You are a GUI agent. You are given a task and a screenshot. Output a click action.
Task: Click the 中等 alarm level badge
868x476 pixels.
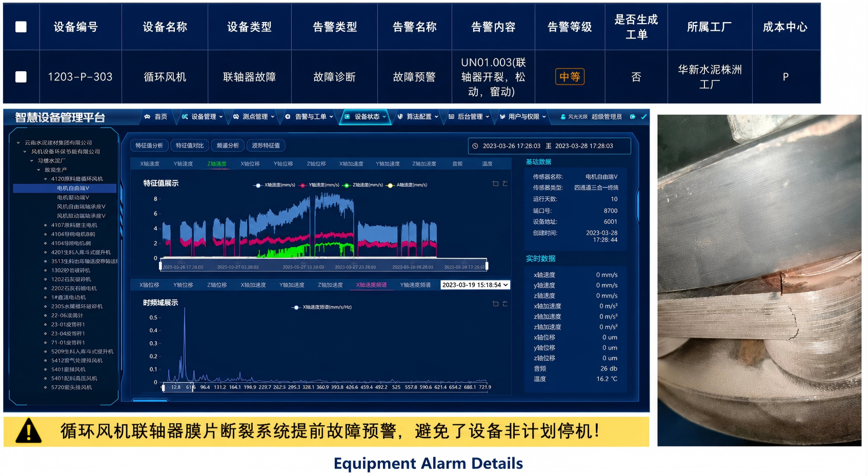(x=570, y=77)
